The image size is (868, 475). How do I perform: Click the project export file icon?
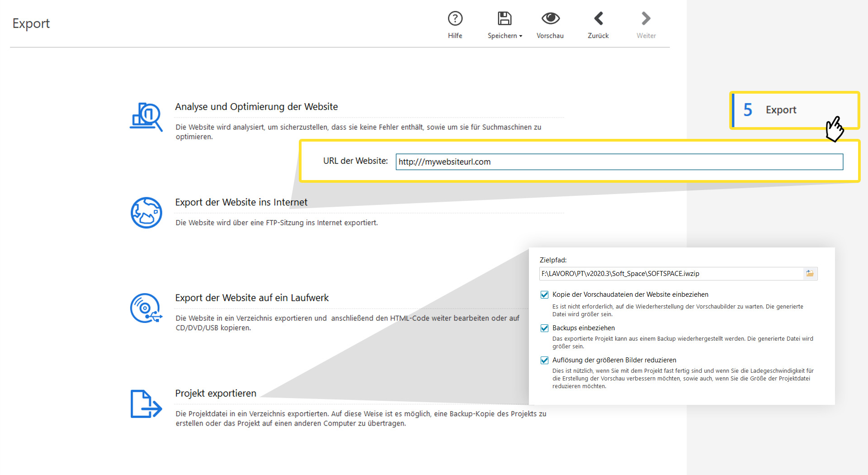click(x=146, y=404)
